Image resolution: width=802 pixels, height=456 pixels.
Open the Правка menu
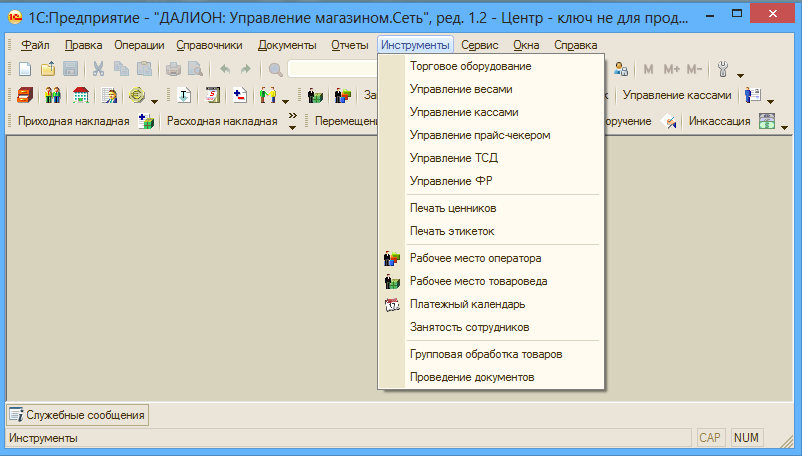tap(83, 45)
